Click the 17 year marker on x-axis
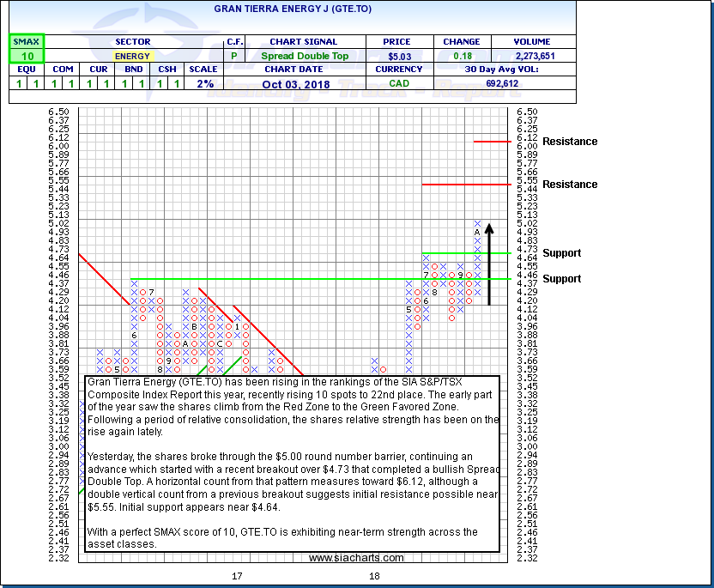The width and height of the screenshot is (714, 588). 238,576
